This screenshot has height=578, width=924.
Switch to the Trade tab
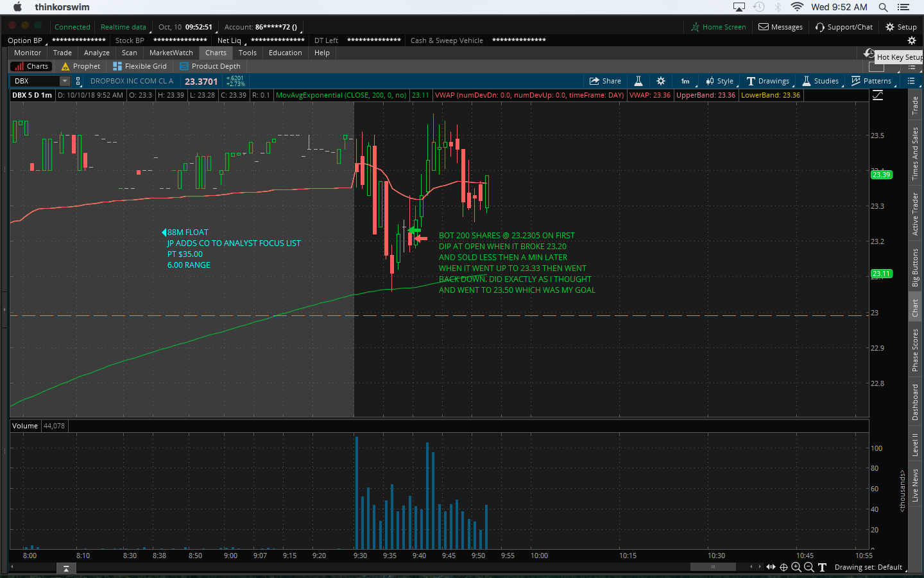pyautogui.click(x=62, y=53)
